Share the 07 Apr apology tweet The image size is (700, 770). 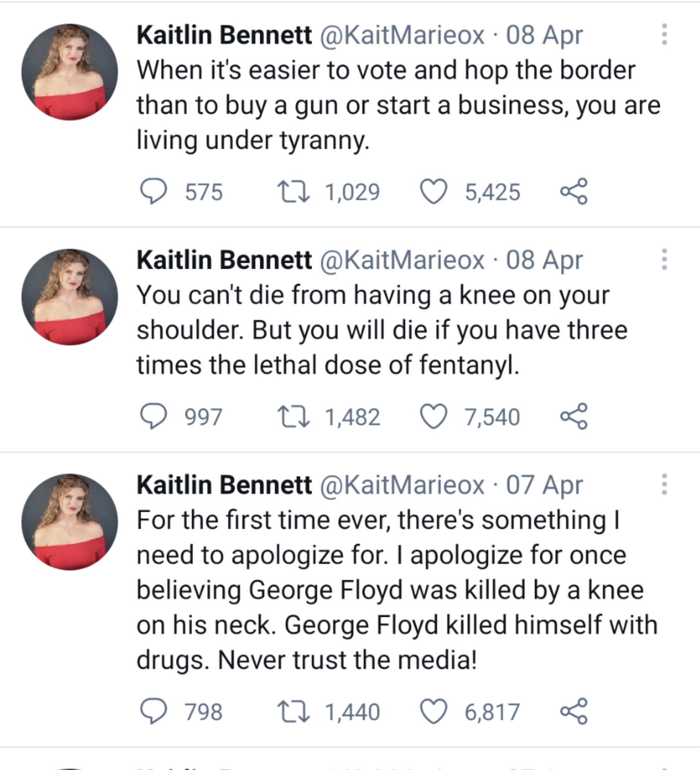(x=574, y=711)
